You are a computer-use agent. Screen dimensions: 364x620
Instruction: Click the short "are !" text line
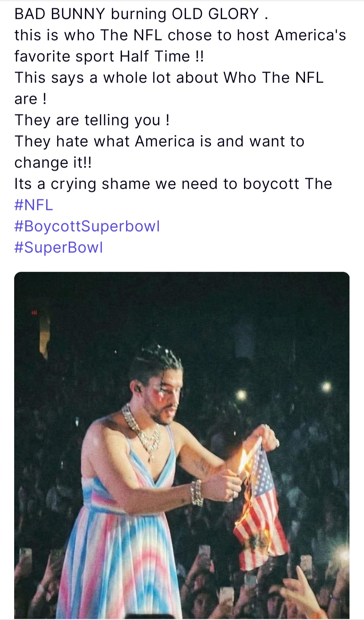30,99
